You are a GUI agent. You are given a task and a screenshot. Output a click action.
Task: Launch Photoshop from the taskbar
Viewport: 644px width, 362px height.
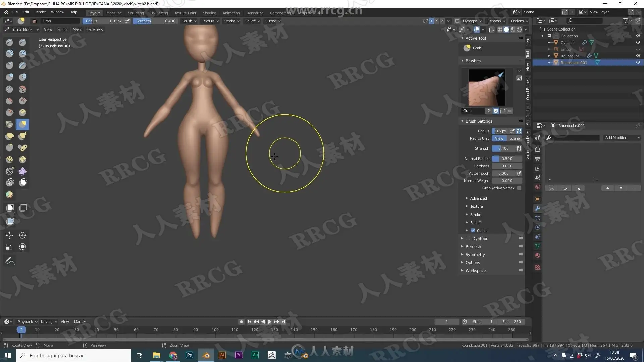tap(189, 355)
